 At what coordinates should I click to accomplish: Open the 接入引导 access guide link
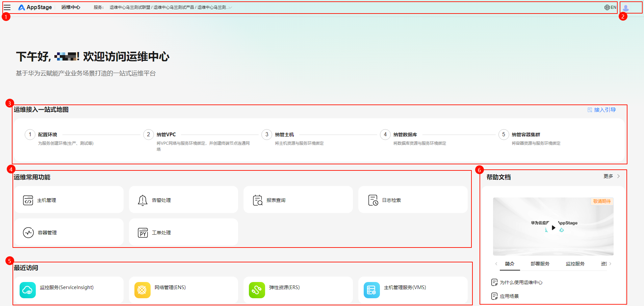(602, 110)
